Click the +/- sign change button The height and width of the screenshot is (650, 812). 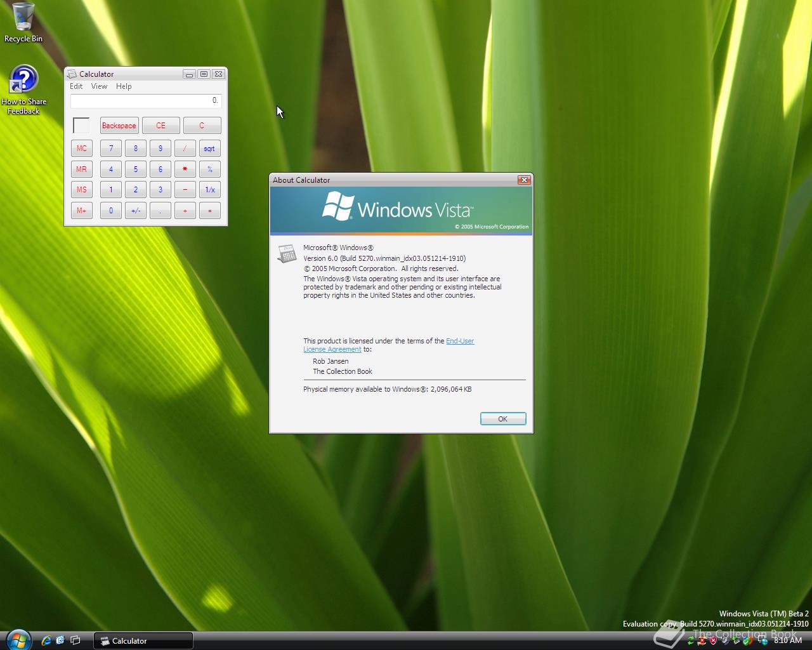pos(136,211)
